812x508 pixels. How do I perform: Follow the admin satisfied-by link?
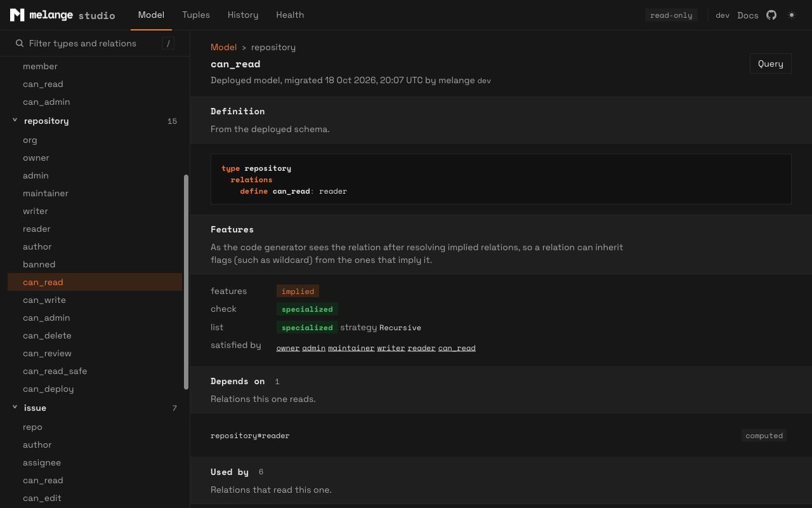314,348
